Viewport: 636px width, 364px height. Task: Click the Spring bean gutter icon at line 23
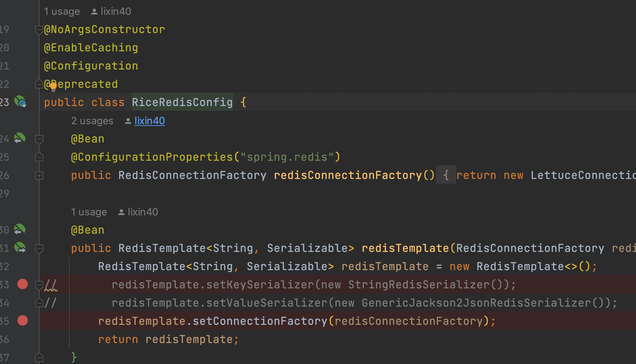click(x=20, y=101)
